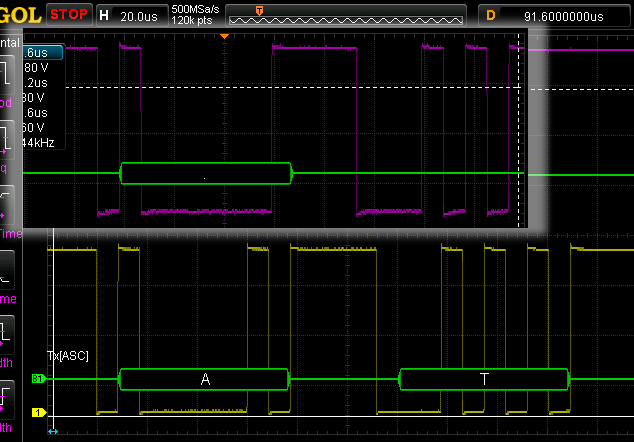Click orange trigger position marker above graticule

pos(224,36)
